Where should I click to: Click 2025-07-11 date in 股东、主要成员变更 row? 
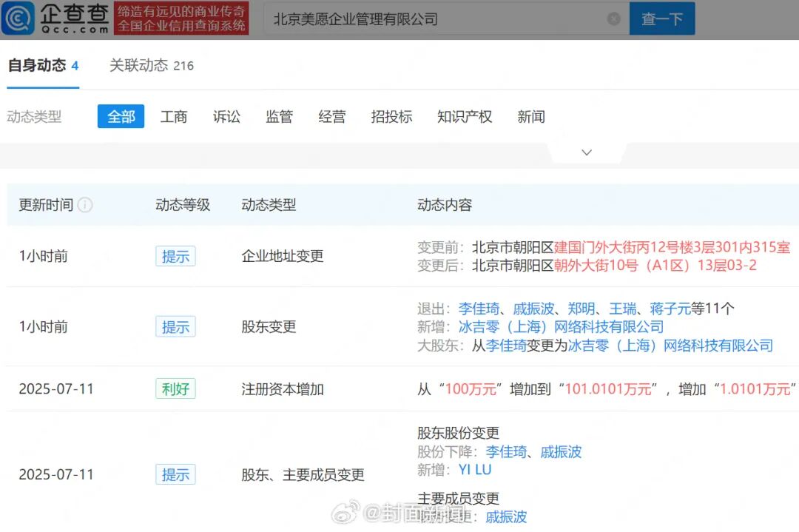pos(56,474)
